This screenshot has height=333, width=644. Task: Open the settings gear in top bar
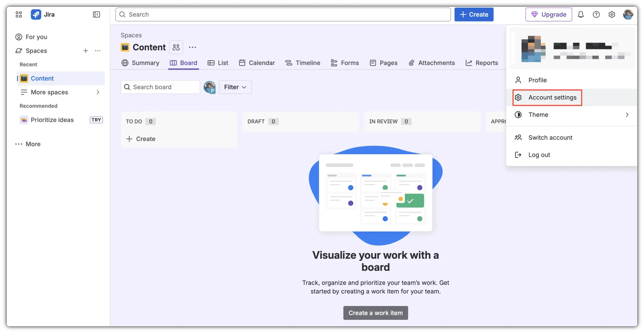tap(611, 14)
